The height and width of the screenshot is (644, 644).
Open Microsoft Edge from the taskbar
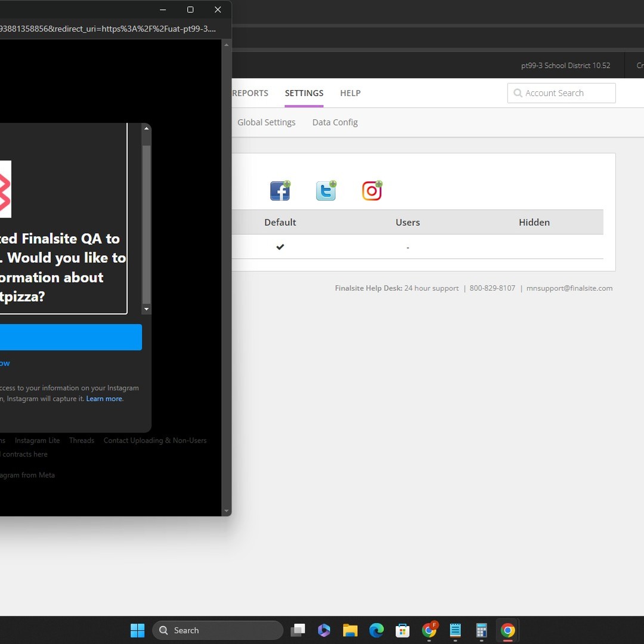377,630
